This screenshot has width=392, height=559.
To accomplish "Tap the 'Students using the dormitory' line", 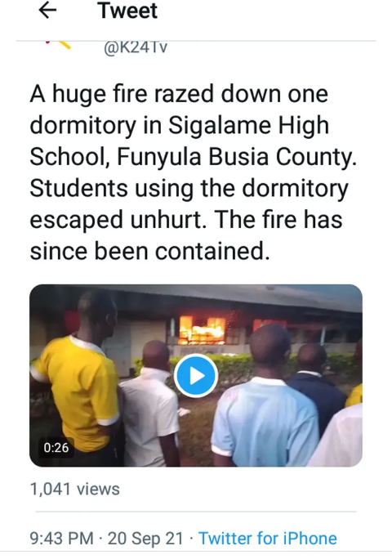I will tap(189, 188).
